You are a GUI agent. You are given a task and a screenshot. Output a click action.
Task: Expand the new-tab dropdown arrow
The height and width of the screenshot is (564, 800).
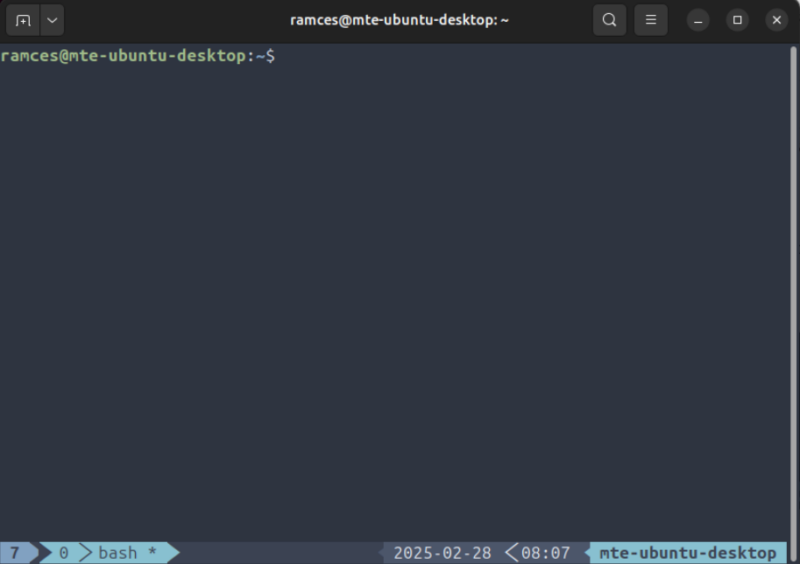pos(52,20)
